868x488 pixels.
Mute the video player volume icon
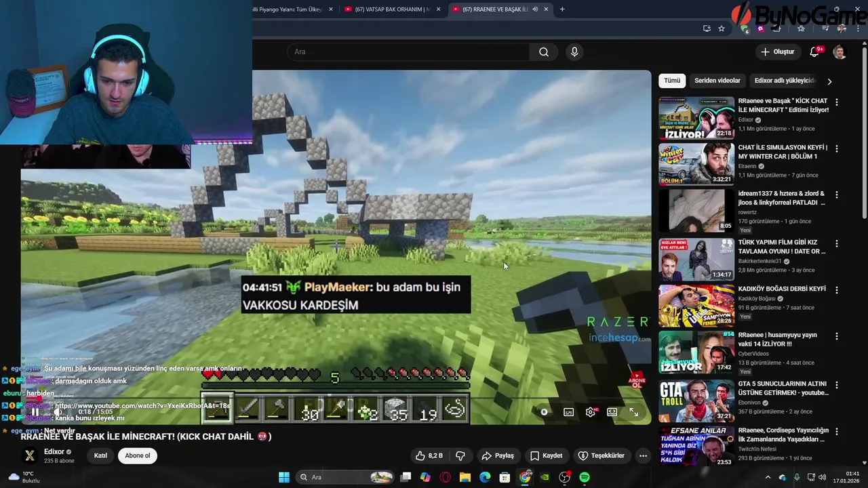pyautogui.click(x=58, y=412)
